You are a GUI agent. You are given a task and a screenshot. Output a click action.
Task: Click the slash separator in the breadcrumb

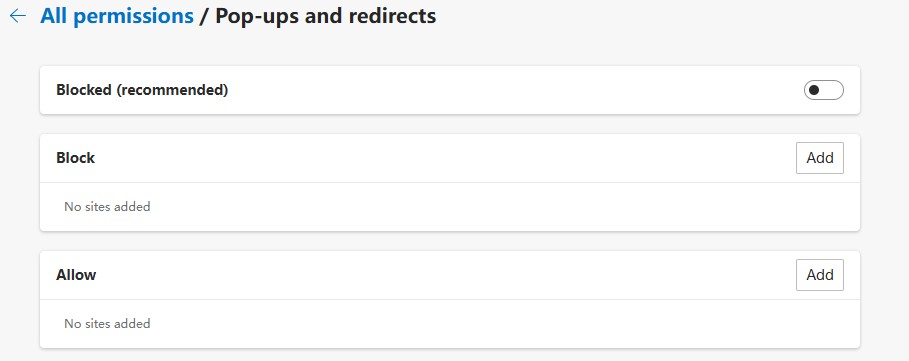click(204, 16)
